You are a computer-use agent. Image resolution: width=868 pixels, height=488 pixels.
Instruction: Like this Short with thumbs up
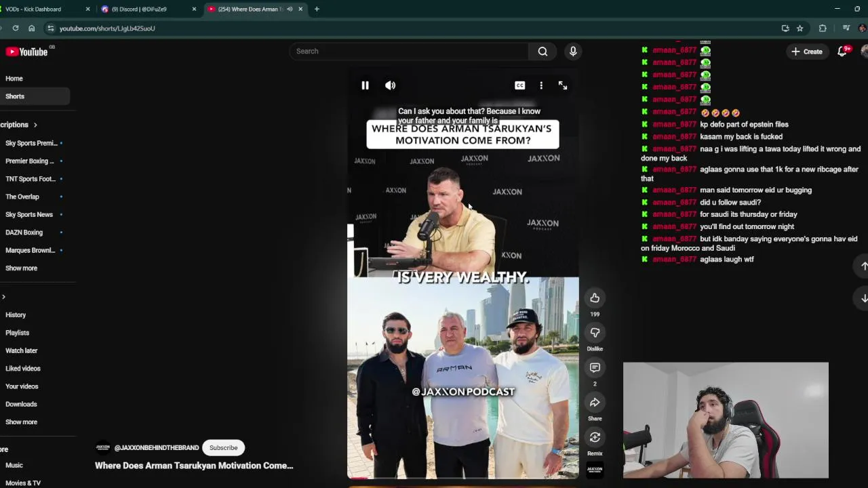point(595,298)
